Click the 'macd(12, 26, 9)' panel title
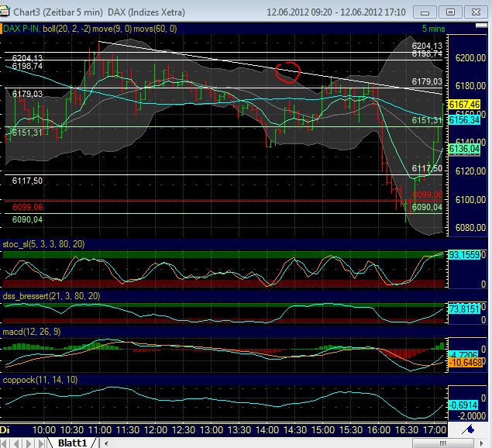 (31, 332)
